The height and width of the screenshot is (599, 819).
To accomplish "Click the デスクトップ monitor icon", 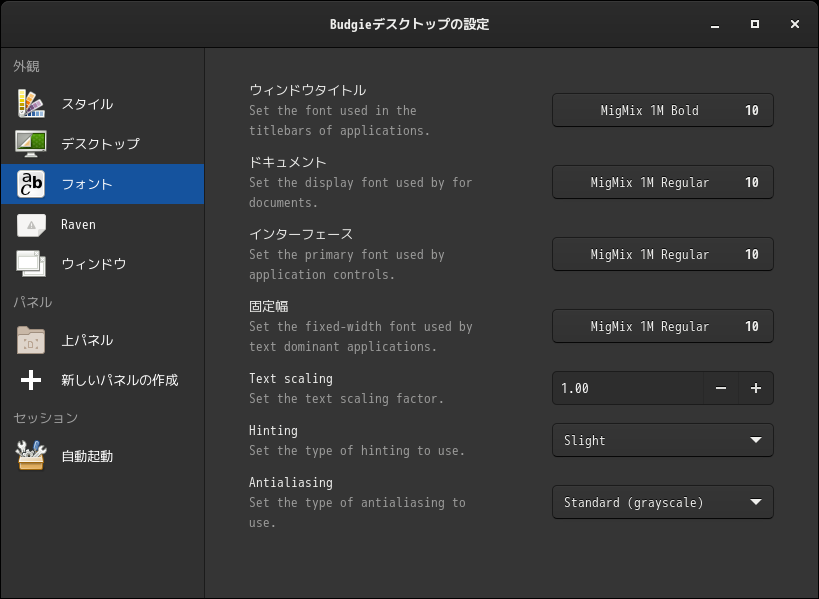I will point(31,144).
